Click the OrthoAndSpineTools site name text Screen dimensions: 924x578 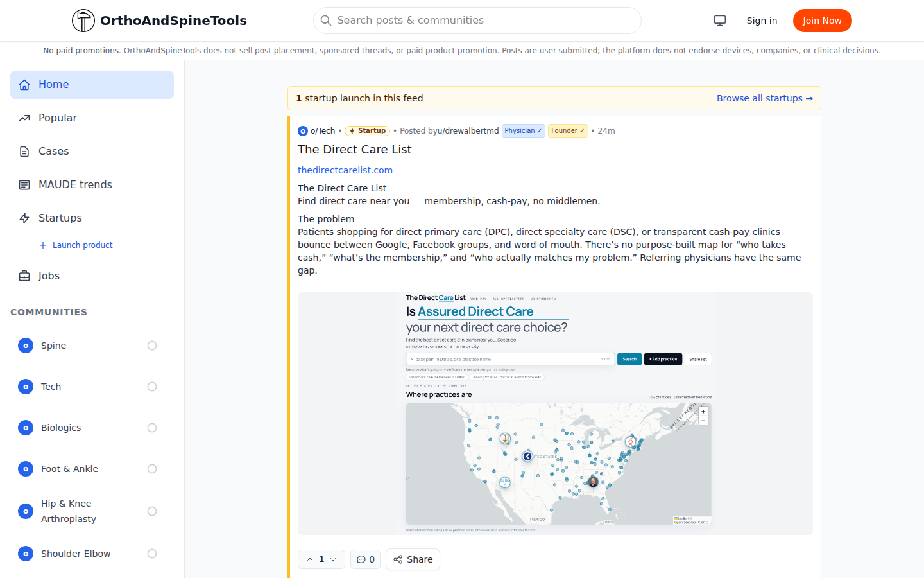tap(173, 21)
